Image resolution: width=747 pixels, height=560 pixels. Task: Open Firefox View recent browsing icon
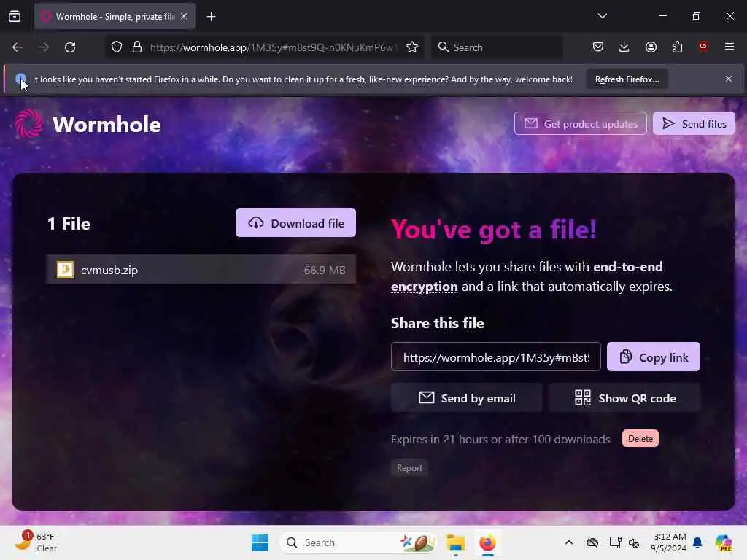pyautogui.click(x=15, y=17)
